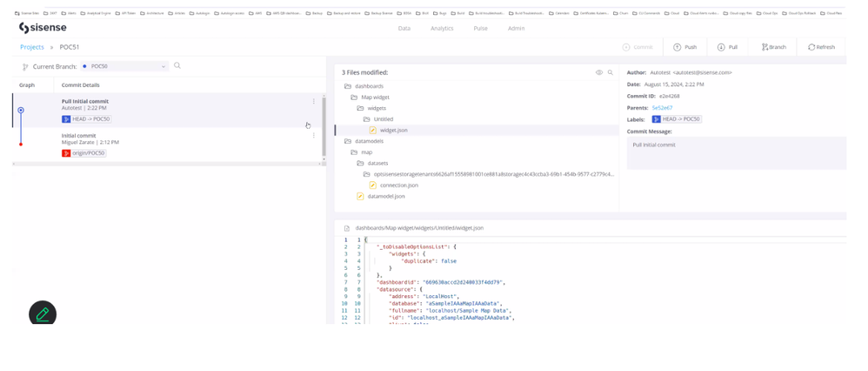Collapse the Map widget folder
Viewport: 868px width, 371px height.
[x=354, y=98]
